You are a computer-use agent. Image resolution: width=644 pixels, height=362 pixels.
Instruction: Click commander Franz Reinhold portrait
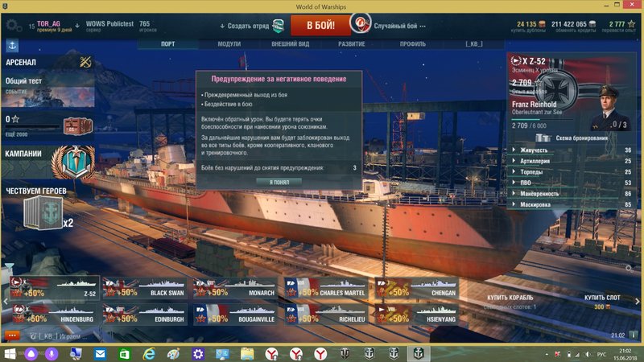pyautogui.click(x=609, y=107)
